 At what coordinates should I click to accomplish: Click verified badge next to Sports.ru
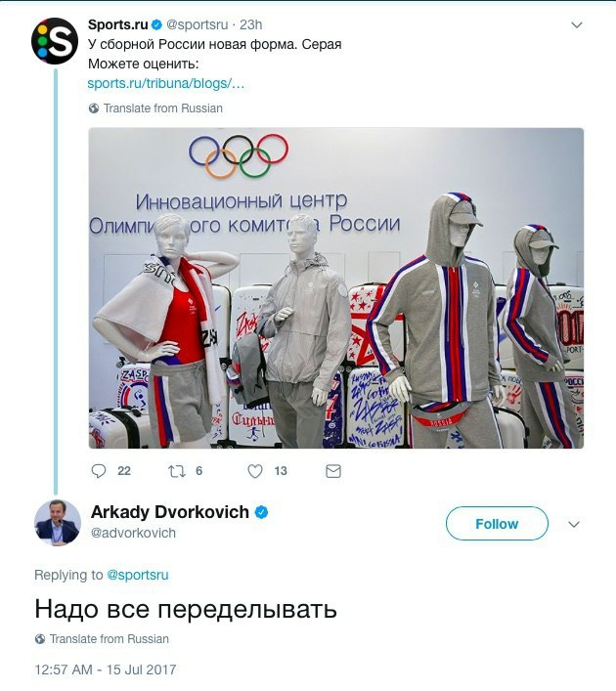click(156, 25)
